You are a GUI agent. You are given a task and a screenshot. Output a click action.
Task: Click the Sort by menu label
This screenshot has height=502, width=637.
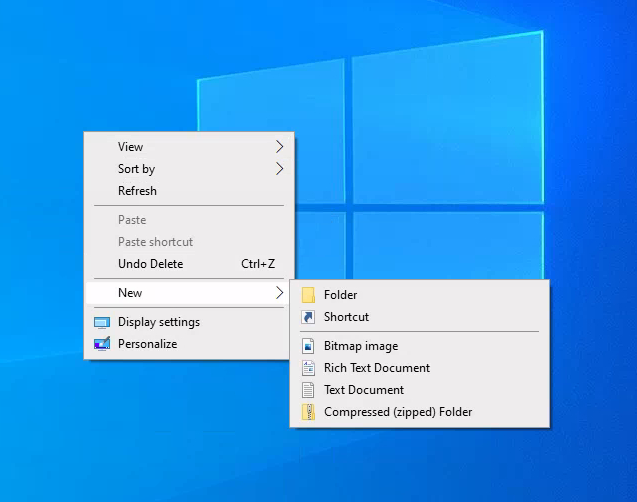(x=136, y=169)
